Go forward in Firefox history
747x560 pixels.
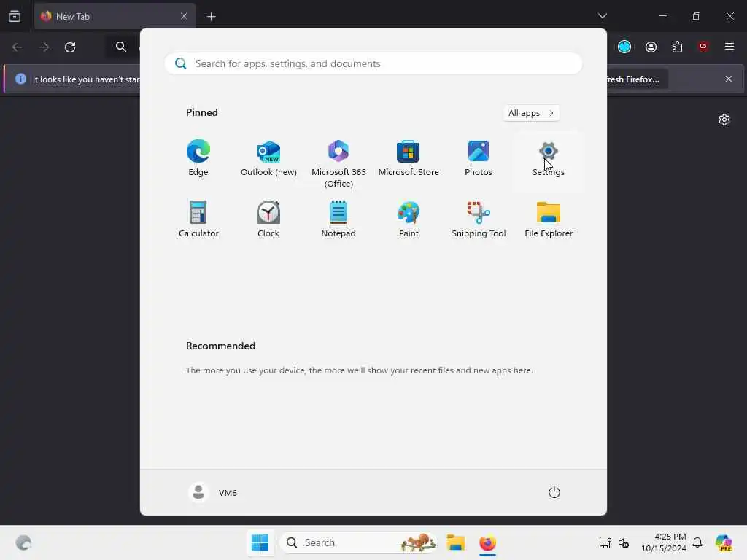click(x=44, y=47)
